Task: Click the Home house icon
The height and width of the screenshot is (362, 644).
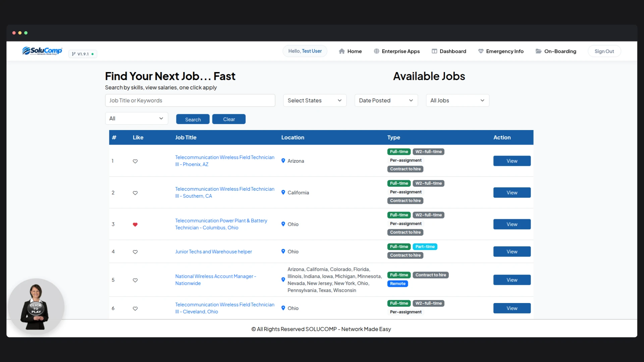Action: (342, 51)
